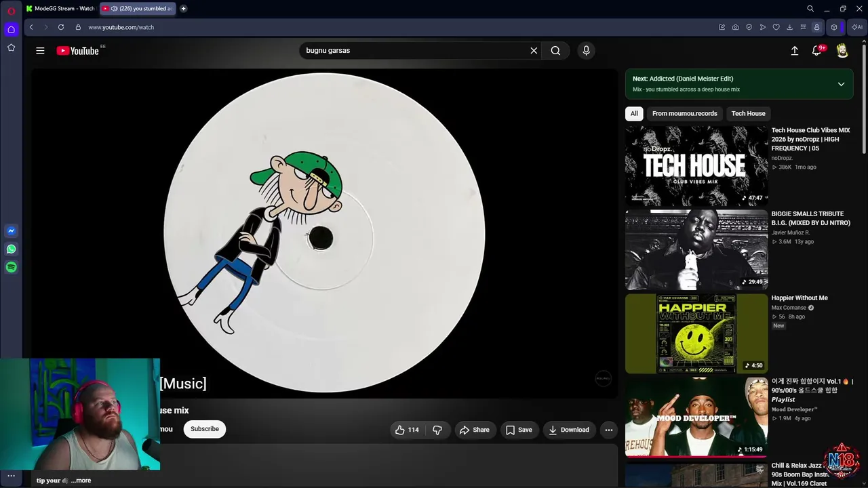Open 'BIGGIE SMALLS TRIBUTE B.I.G.' video title
868x488 pixels.
click(810, 218)
